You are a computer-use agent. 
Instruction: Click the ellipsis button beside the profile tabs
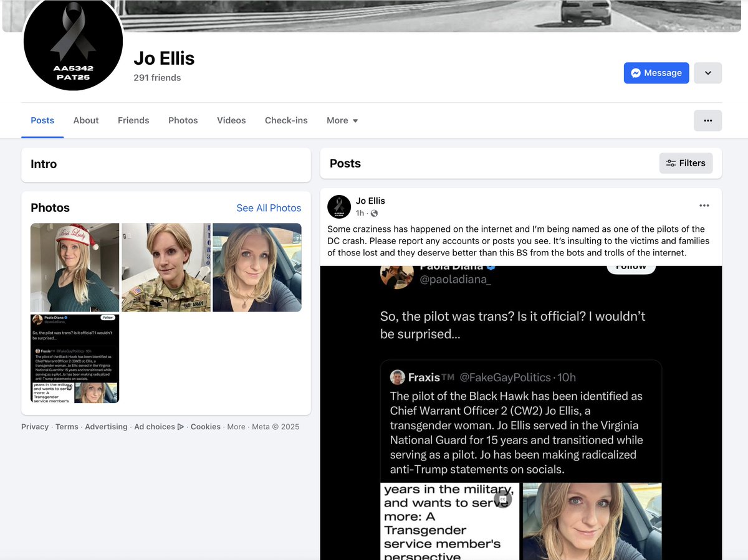tap(707, 120)
